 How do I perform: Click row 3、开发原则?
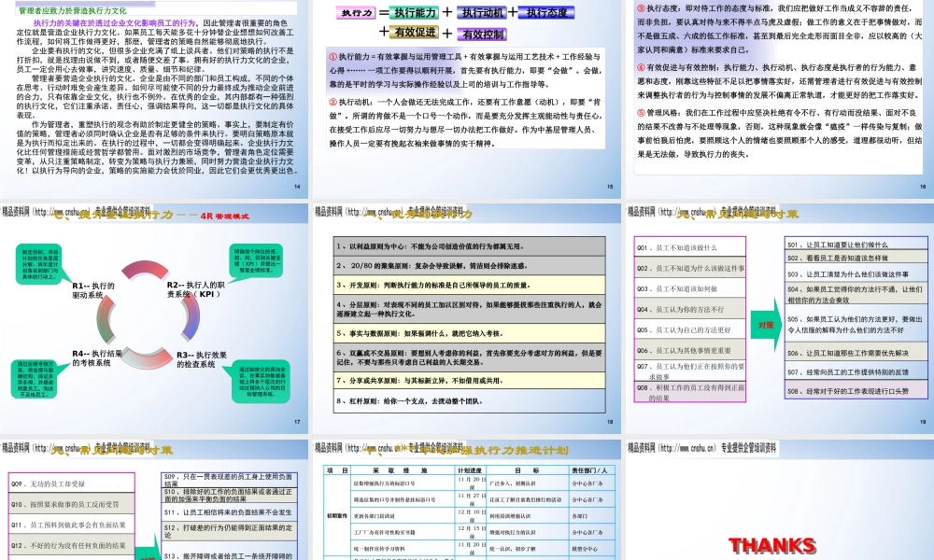click(x=470, y=285)
